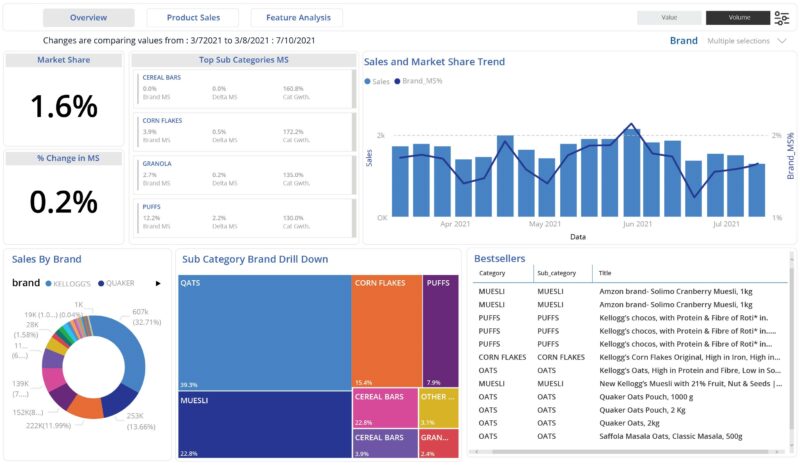Select the PUFFS sub category card
The image size is (800, 475).
click(244, 218)
